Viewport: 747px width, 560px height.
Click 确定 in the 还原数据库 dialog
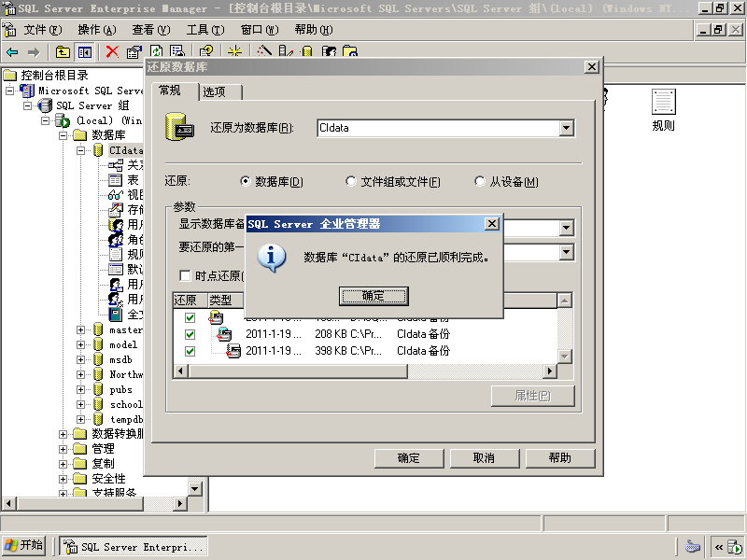click(409, 458)
